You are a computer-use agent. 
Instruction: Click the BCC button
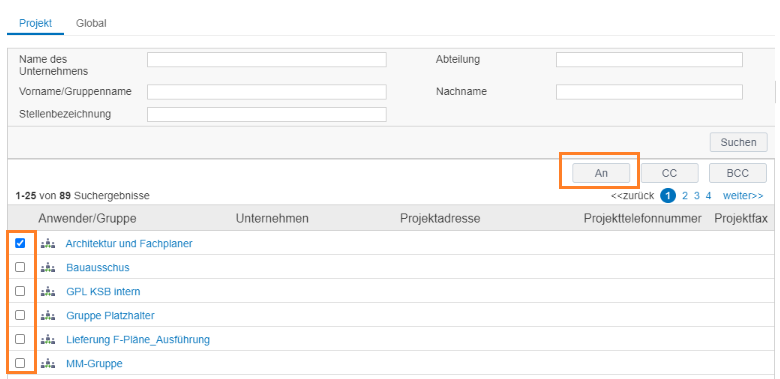[x=738, y=173]
